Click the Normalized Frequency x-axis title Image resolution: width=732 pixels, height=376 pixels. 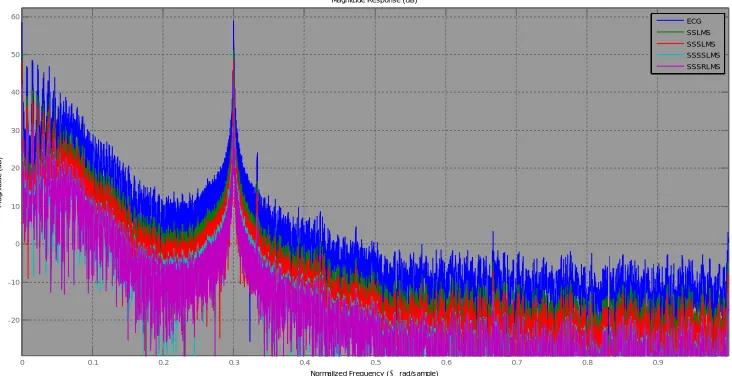pyautogui.click(x=374, y=373)
